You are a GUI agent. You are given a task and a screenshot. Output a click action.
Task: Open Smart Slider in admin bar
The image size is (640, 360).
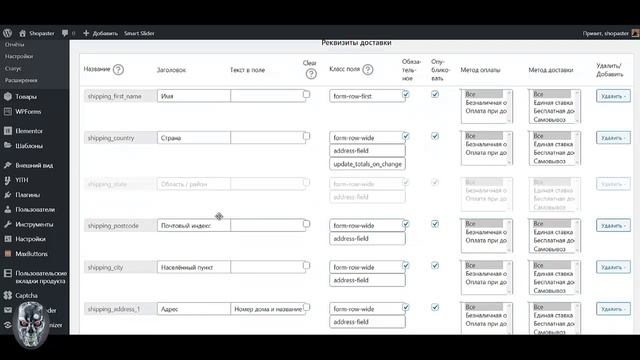point(139,33)
